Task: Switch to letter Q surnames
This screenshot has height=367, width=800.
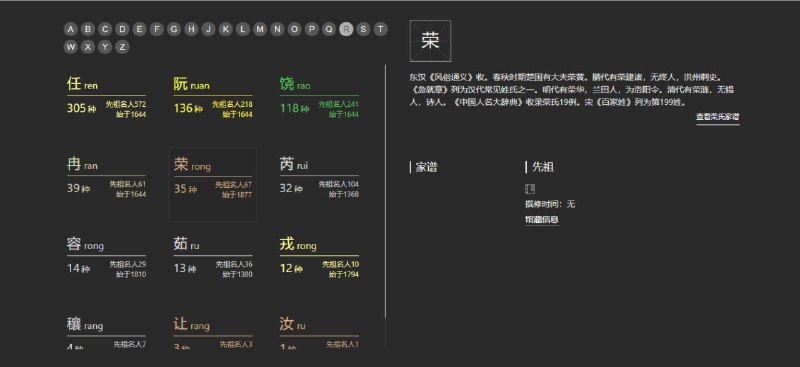Action: pos(329,29)
